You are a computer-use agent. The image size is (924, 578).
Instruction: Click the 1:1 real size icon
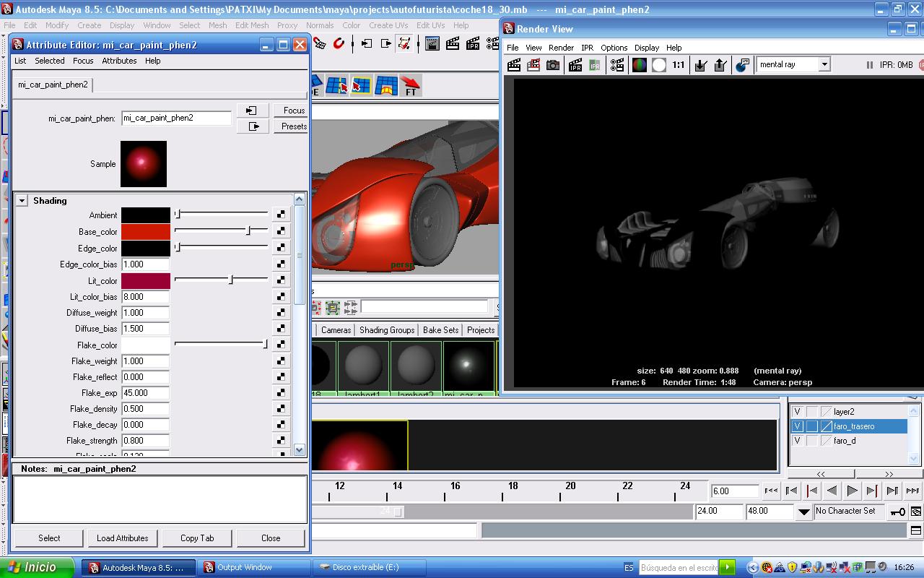[679, 65]
